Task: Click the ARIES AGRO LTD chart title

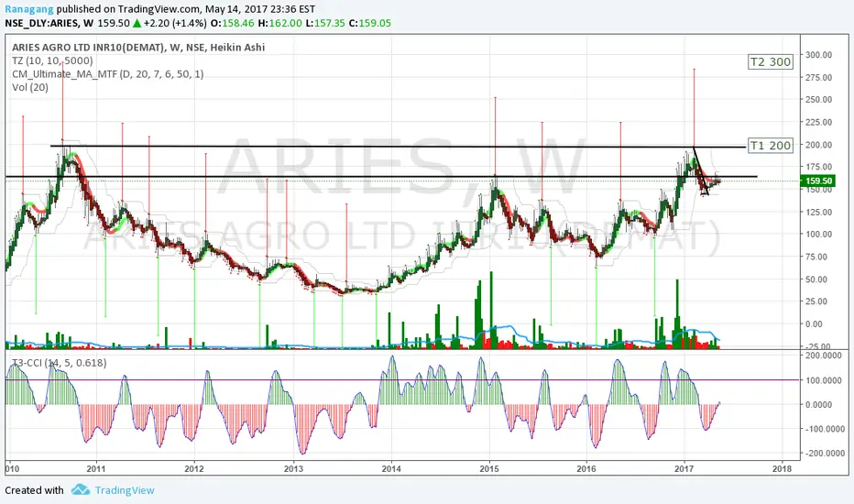Action: pos(138,48)
